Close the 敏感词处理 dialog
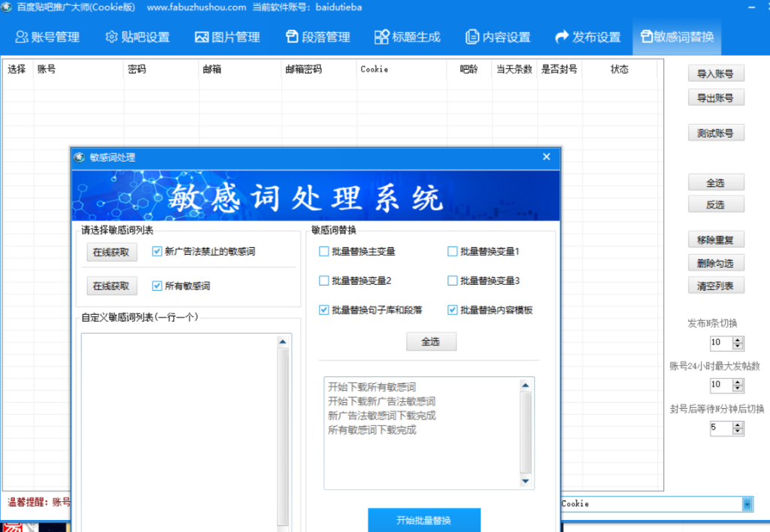 [547, 157]
